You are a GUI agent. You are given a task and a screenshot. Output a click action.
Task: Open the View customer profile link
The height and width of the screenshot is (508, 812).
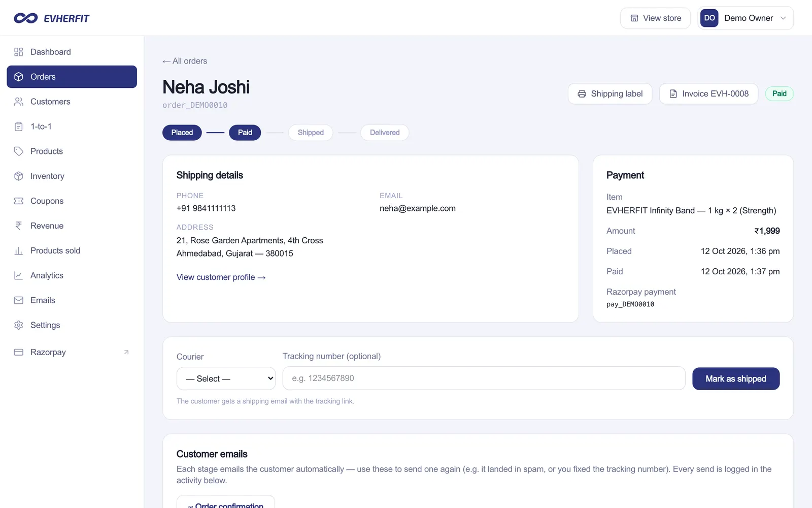point(221,277)
